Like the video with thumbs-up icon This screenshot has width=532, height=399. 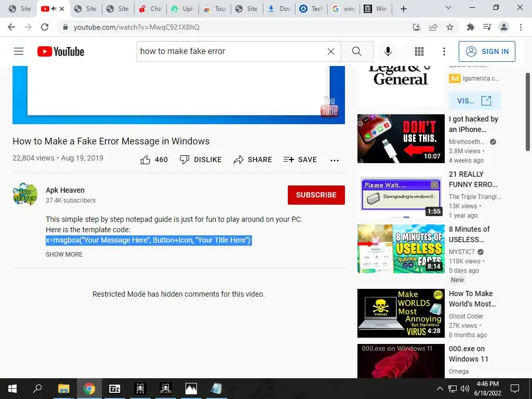pos(145,160)
